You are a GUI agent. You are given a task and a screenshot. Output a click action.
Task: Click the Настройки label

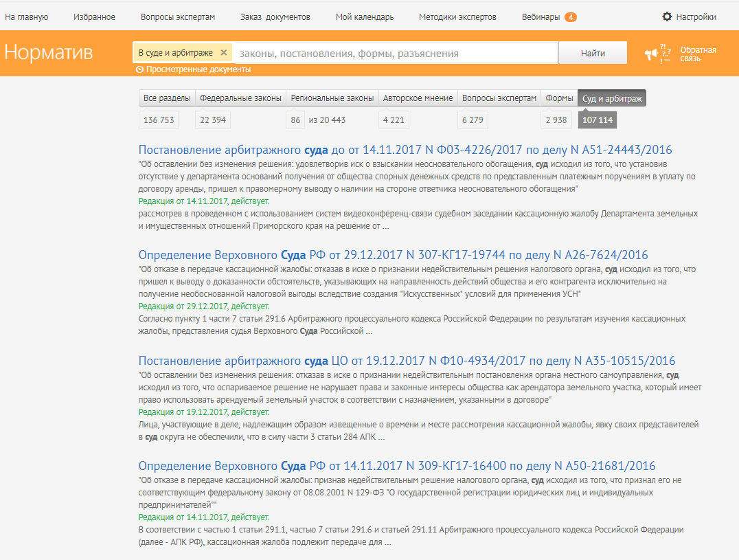pyautogui.click(x=696, y=17)
